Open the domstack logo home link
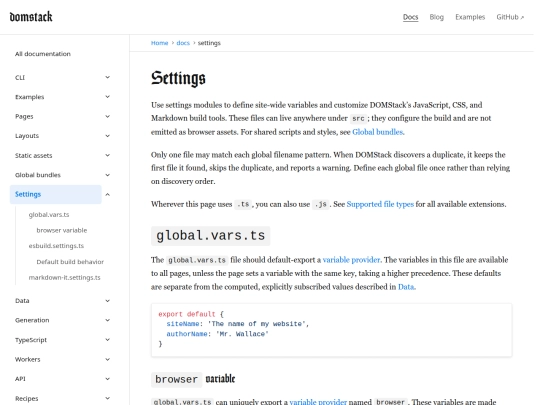540x405 pixels. (31, 17)
